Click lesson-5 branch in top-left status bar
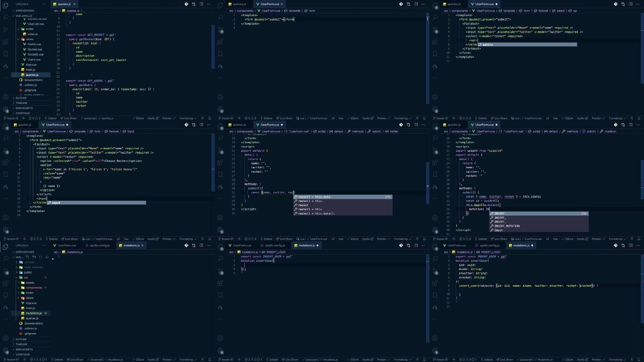 tap(11, 118)
